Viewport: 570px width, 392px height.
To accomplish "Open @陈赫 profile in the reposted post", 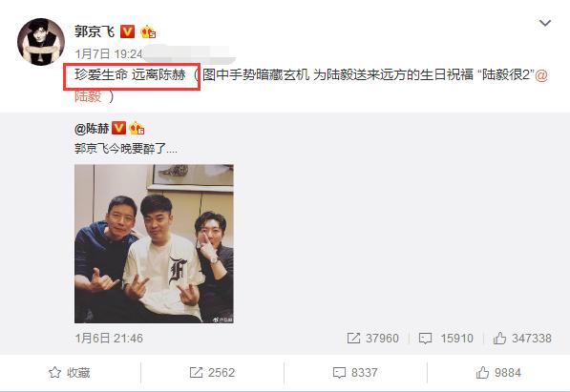I will (92, 128).
